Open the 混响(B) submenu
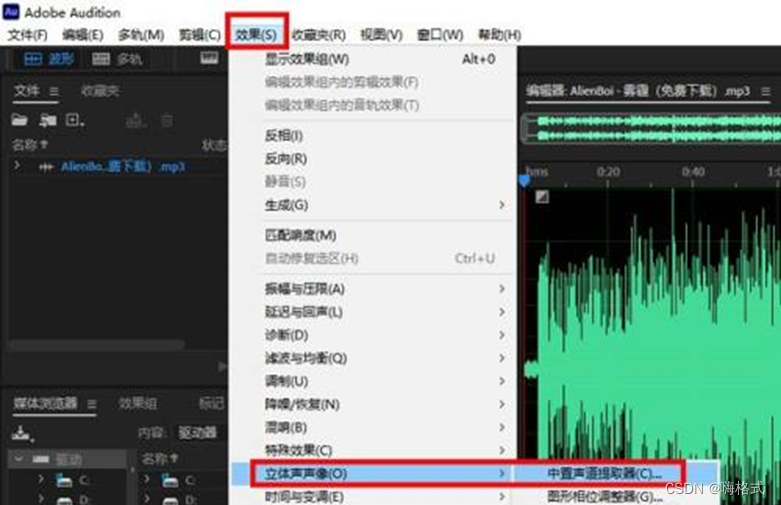 click(371, 427)
